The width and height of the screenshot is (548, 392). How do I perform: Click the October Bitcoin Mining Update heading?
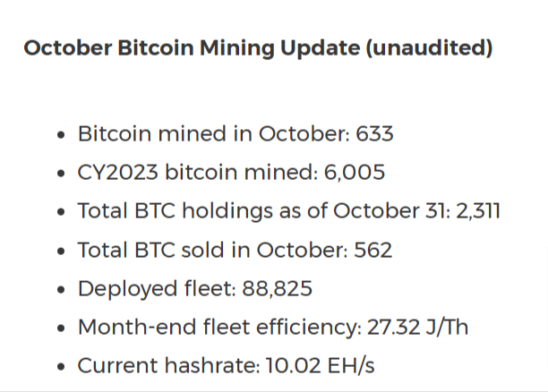258,48
